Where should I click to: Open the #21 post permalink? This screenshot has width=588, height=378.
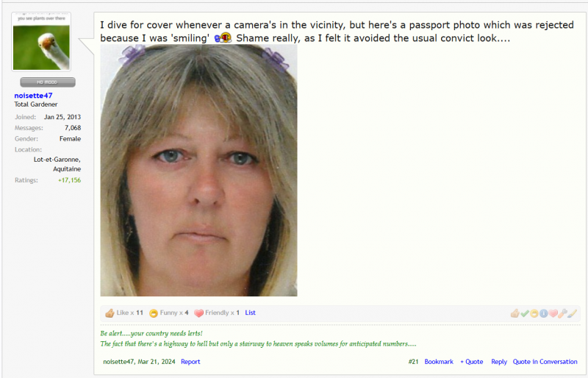point(413,362)
